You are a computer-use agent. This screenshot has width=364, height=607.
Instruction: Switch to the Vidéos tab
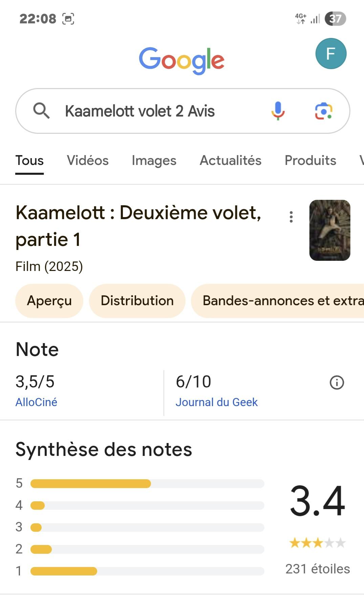coord(88,161)
